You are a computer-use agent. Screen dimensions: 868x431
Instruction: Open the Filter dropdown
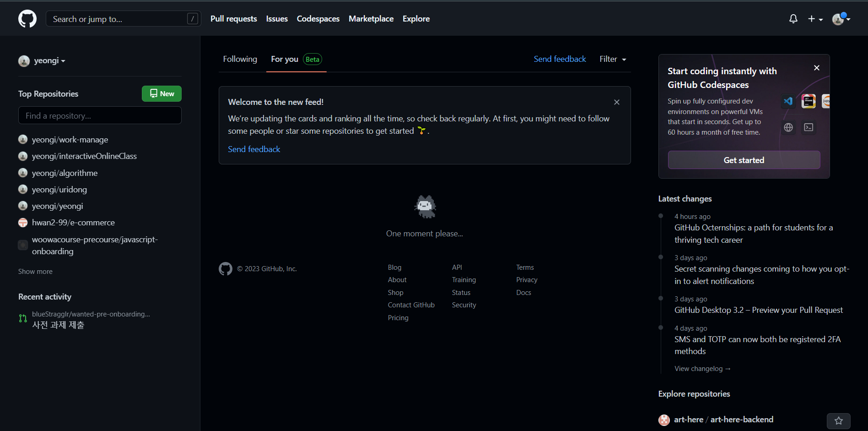[613, 59]
